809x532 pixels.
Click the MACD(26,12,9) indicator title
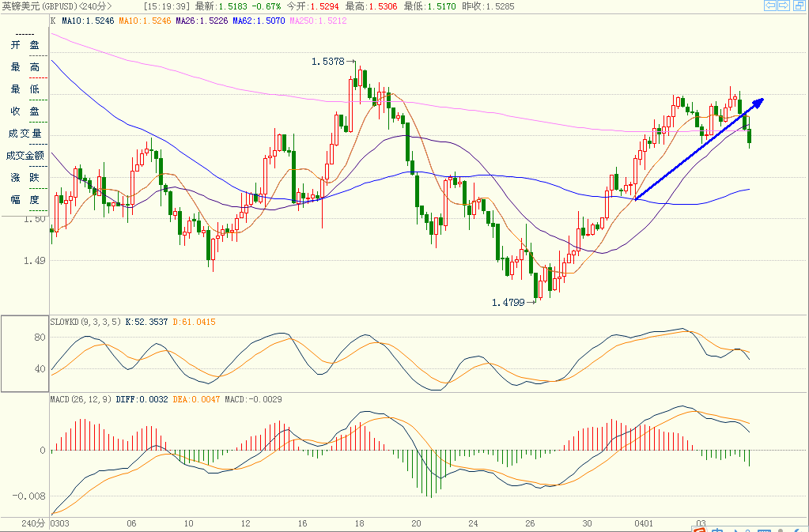click(81, 399)
